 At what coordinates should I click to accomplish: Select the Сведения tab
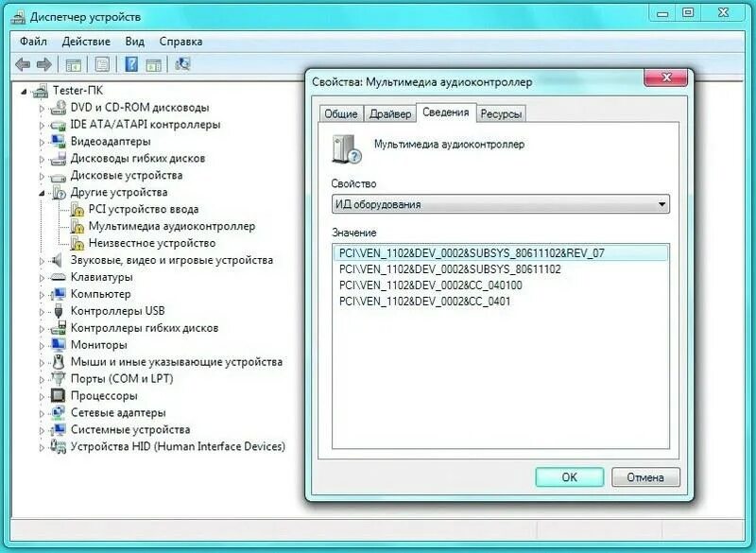(x=445, y=112)
